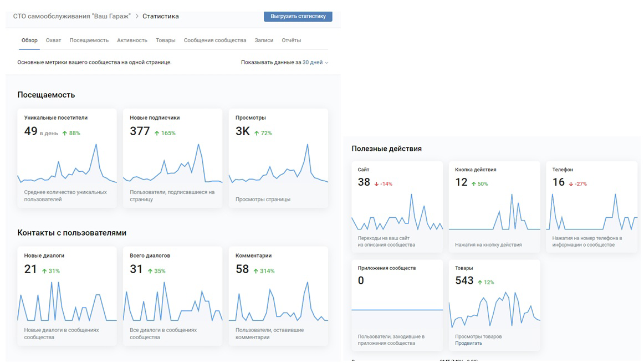Select the Активность tab
The height and width of the screenshot is (363, 644).
132,40
